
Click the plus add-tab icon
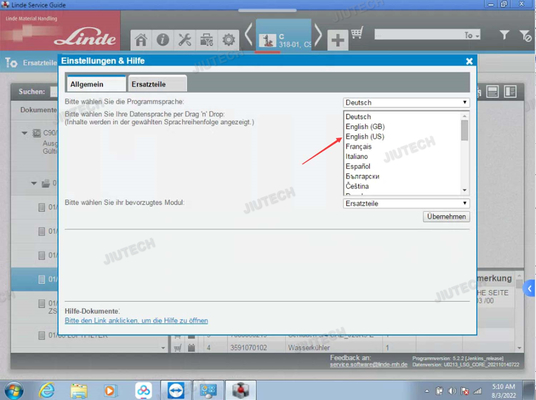(337, 40)
